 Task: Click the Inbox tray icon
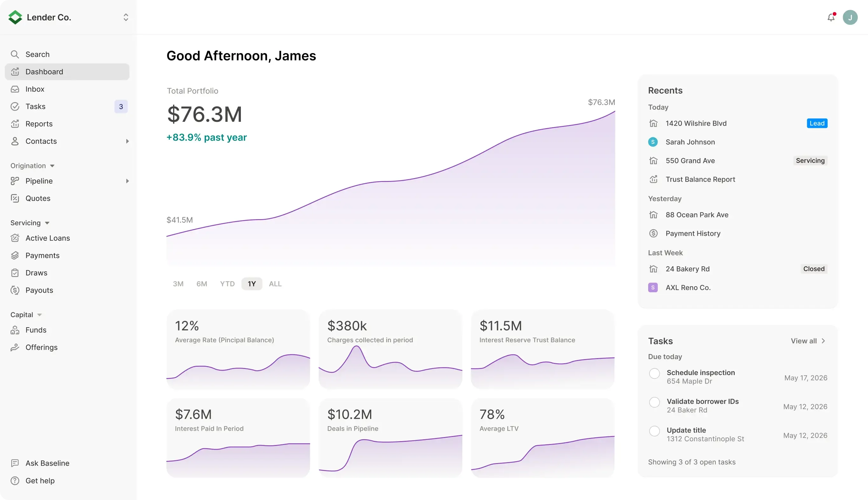click(x=15, y=89)
